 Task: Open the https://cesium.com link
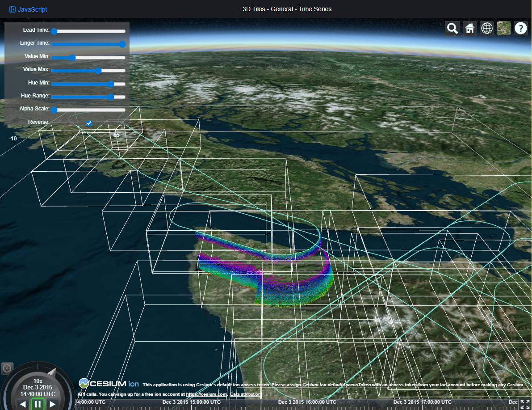click(206, 394)
